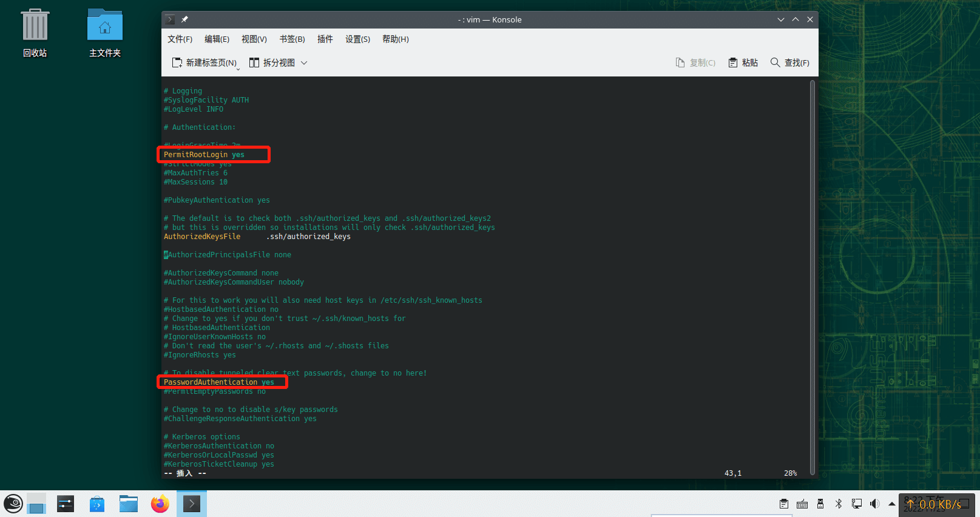Click the terminal vertical scrollbar

[x=812, y=273]
